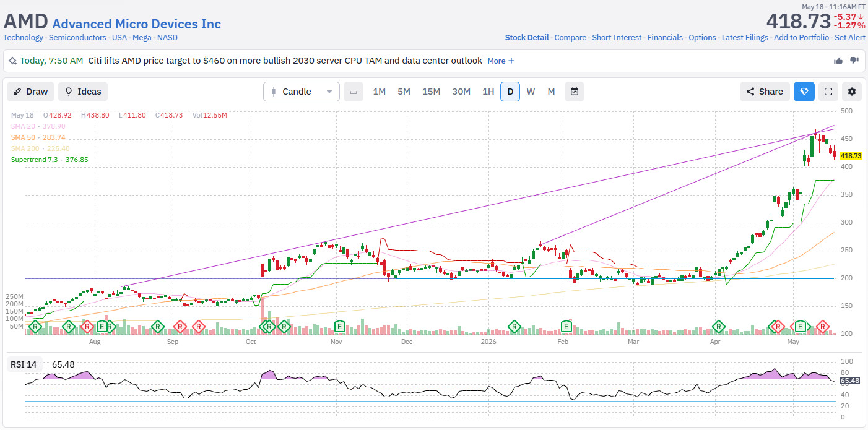
Task: Click the Supertrend 7,3 · 376.85 legend
Action: pos(50,160)
